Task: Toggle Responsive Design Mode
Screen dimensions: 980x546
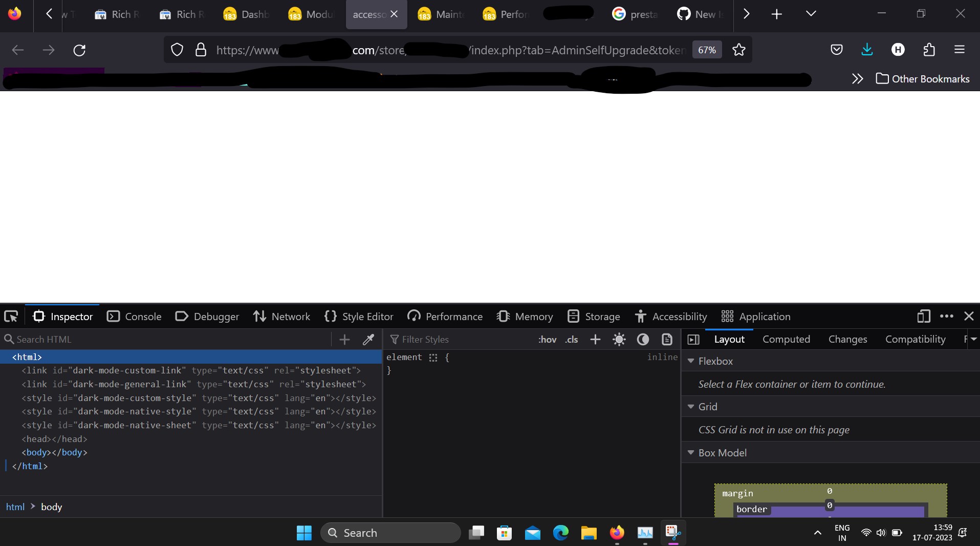Action: click(x=923, y=317)
